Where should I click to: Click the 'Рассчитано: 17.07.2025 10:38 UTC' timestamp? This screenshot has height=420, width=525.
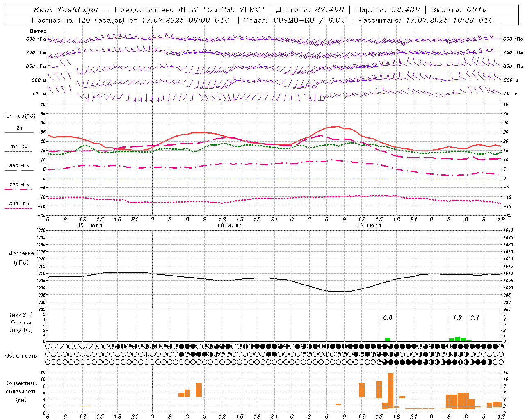426,20
